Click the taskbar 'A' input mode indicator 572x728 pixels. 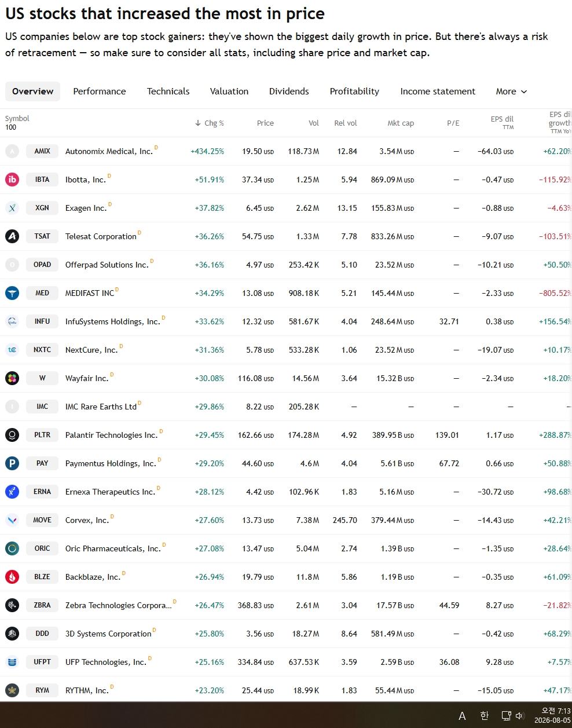(462, 716)
